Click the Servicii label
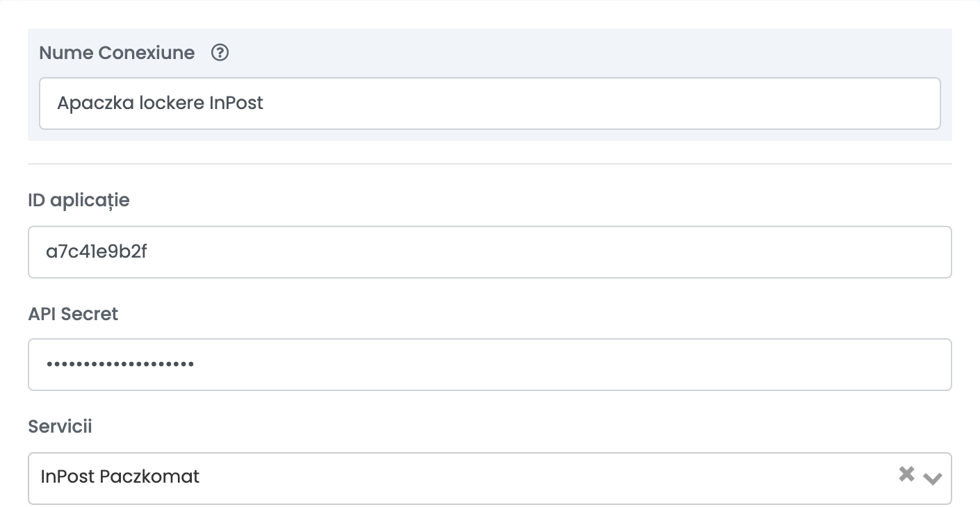Image resolution: width=980 pixels, height=507 pixels. (60, 426)
